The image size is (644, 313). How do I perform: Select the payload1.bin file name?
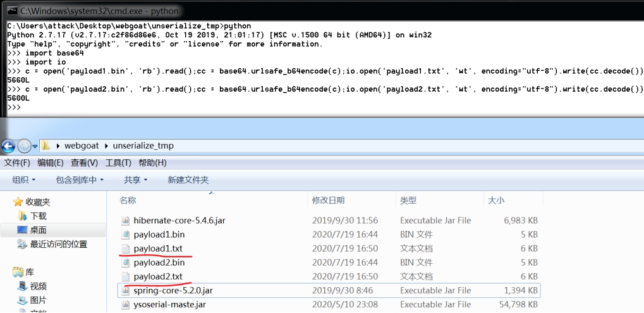tap(159, 235)
